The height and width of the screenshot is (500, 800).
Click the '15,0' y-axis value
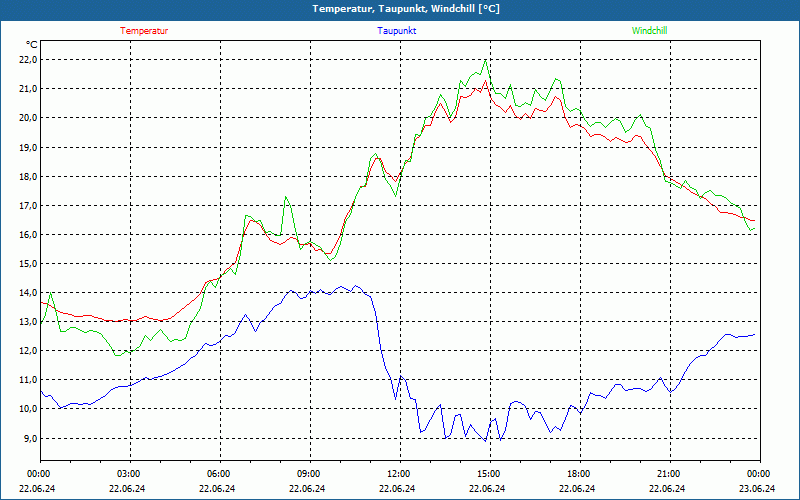pos(28,264)
